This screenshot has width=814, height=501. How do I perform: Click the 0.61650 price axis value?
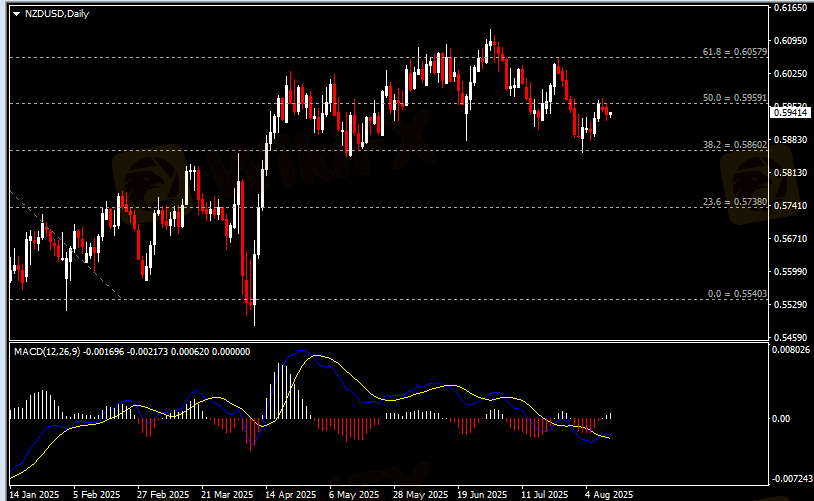click(x=790, y=8)
